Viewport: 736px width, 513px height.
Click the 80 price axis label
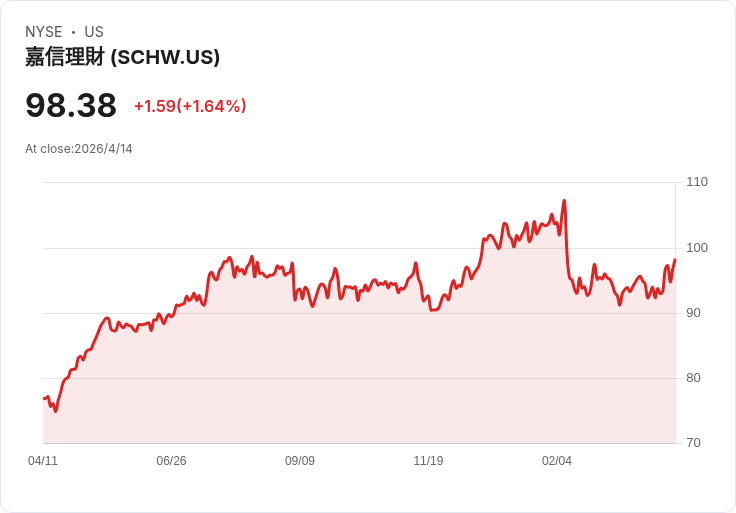[693, 378]
